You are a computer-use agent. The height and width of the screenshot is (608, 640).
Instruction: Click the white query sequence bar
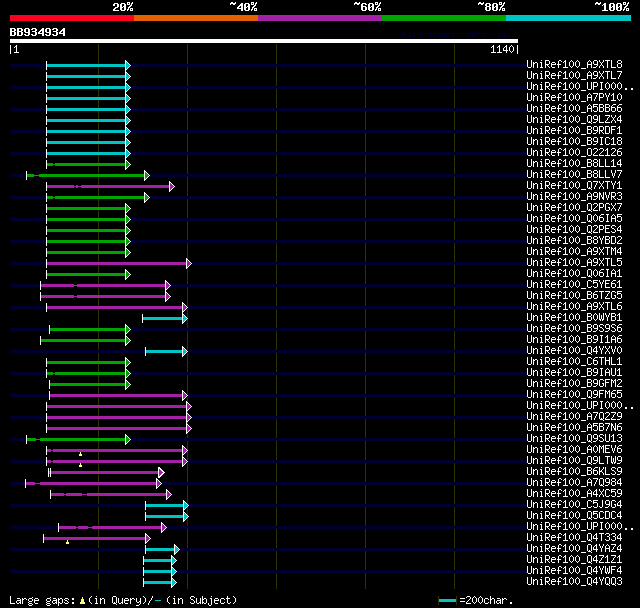click(264, 41)
